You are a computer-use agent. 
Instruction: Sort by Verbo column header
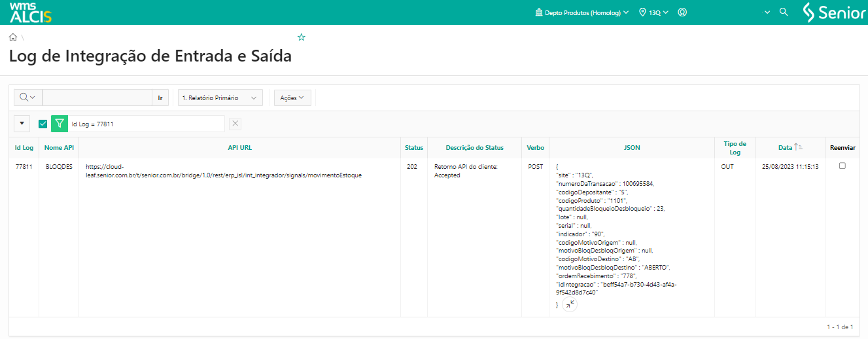(535, 148)
